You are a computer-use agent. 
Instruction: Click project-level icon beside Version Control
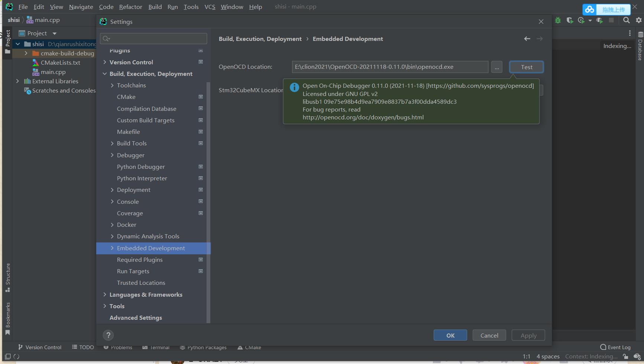tap(201, 62)
